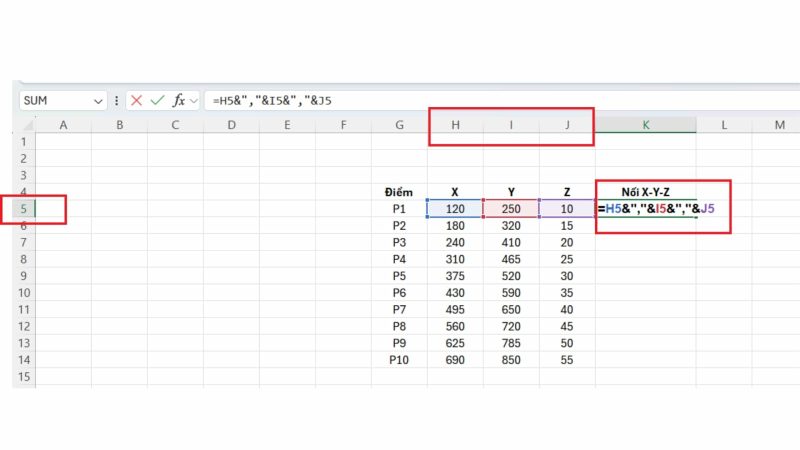
Task: Select the 'P2' cell
Action: [399, 226]
